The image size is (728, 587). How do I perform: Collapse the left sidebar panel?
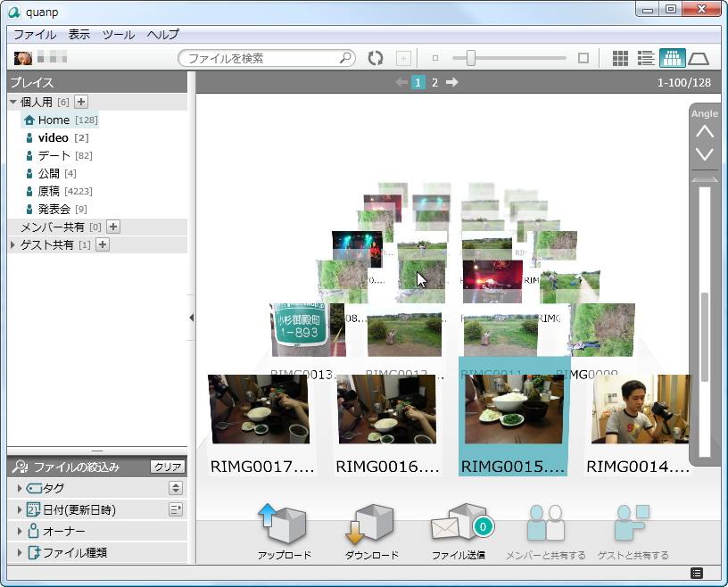tap(191, 318)
